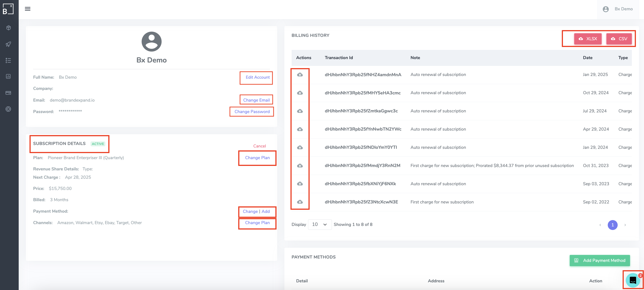The image size is (644, 290).
Task: Open the hamburger menu icon
Action: tap(27, 9)
